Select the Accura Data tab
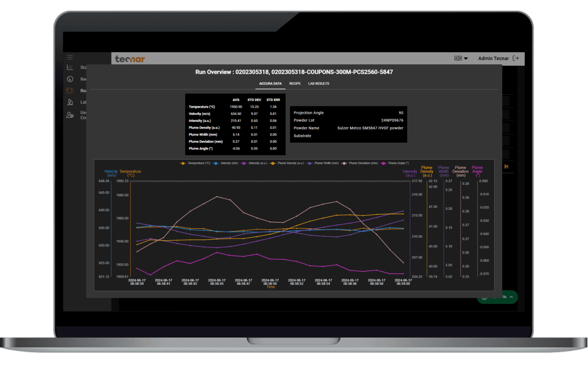 (x=270, y=83)
